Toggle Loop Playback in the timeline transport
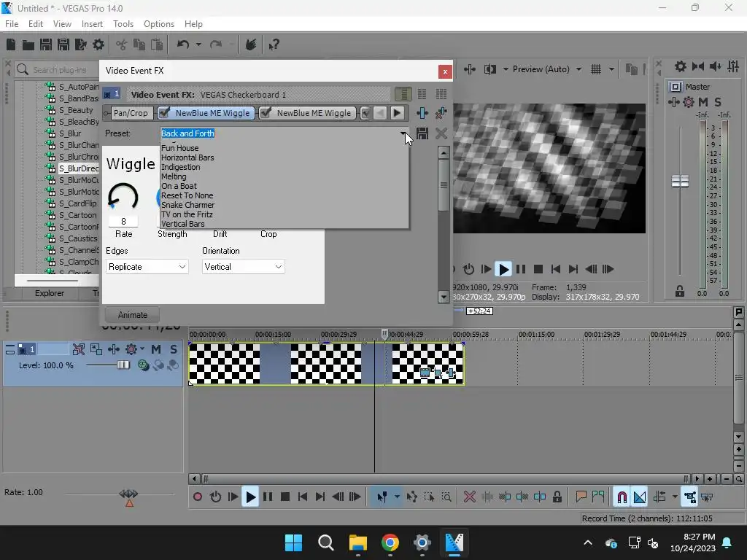Screen dimensions: 747x560 click(x=215, y=497)
